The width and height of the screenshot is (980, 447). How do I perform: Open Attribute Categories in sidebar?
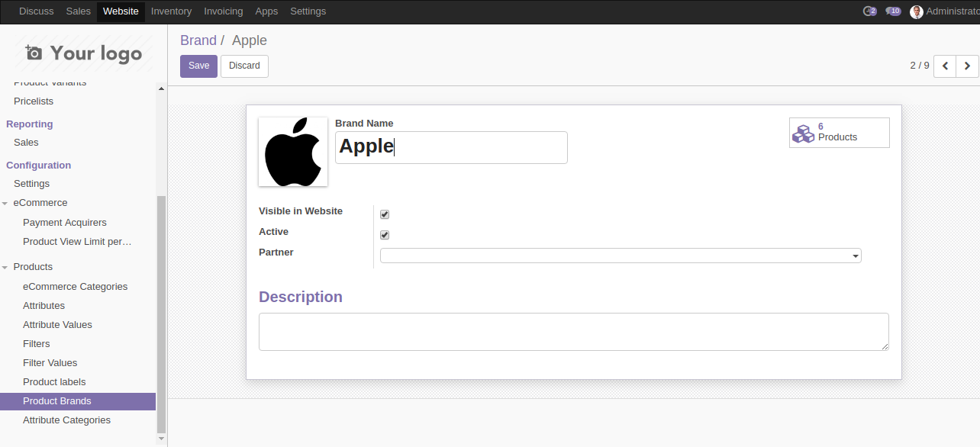coord(66,420)
